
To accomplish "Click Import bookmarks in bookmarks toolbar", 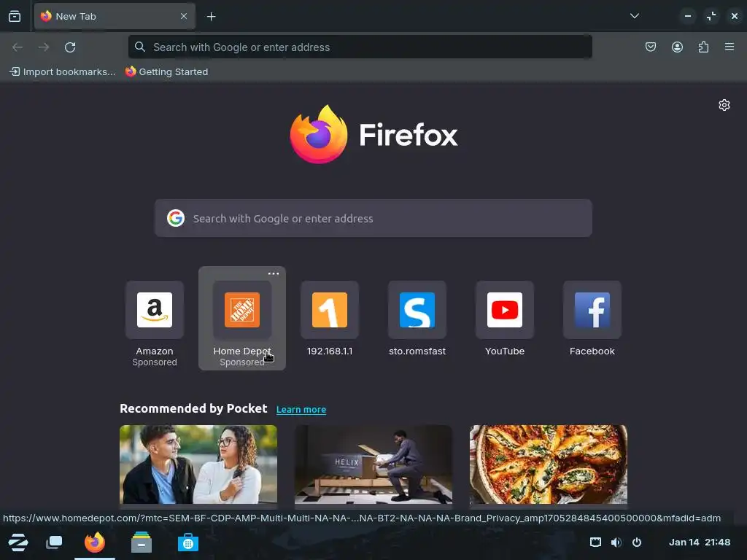I will (63, 72).
